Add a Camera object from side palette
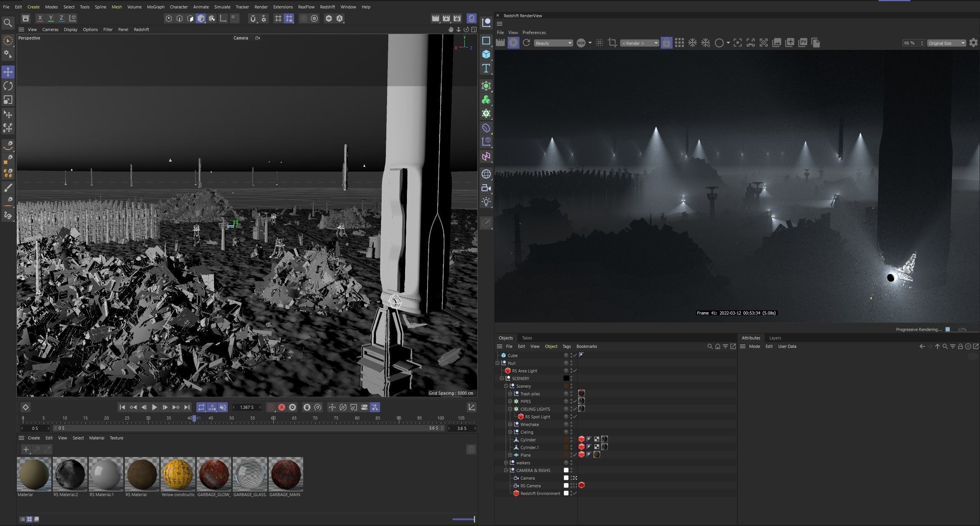Screen dimensions: 980x526 pyautogui.click(x=486, y=188)
